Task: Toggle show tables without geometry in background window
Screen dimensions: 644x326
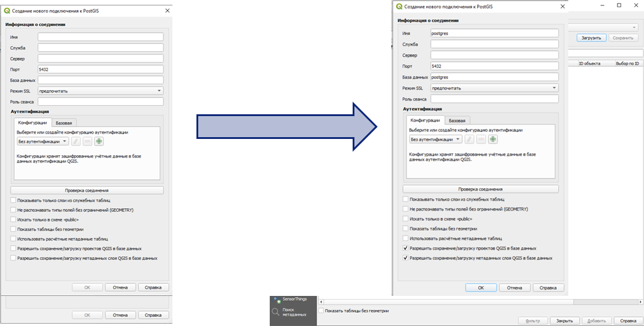Action: (321, 311)
